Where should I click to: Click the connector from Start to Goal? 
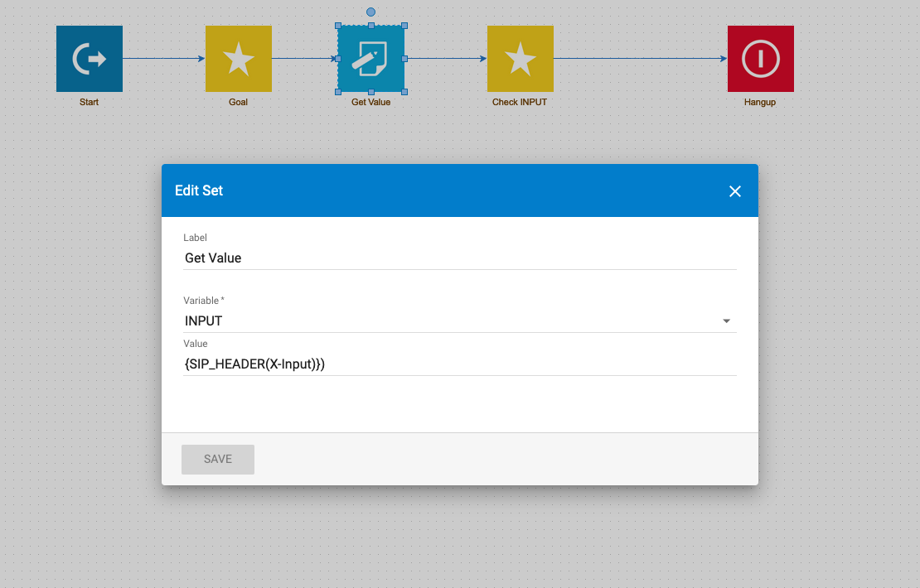click(x=164, y=58)
